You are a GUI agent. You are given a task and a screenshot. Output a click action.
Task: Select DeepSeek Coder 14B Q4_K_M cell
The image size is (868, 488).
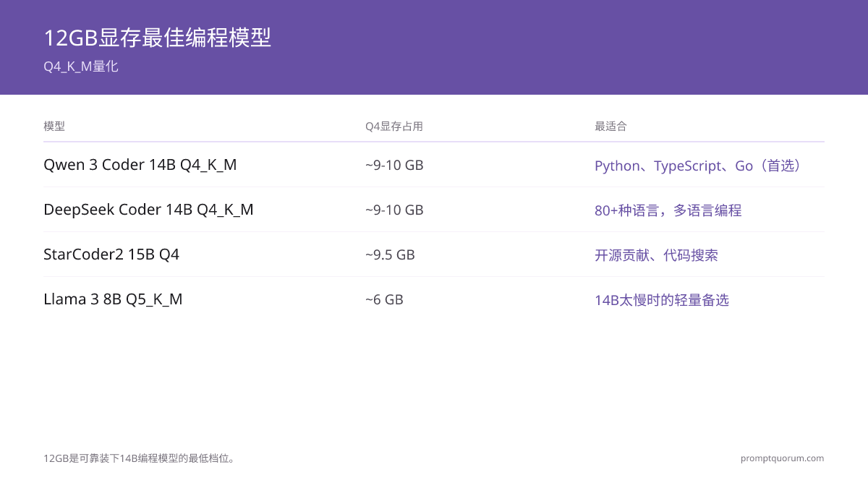pyautogui.click(x=148, y=210)
